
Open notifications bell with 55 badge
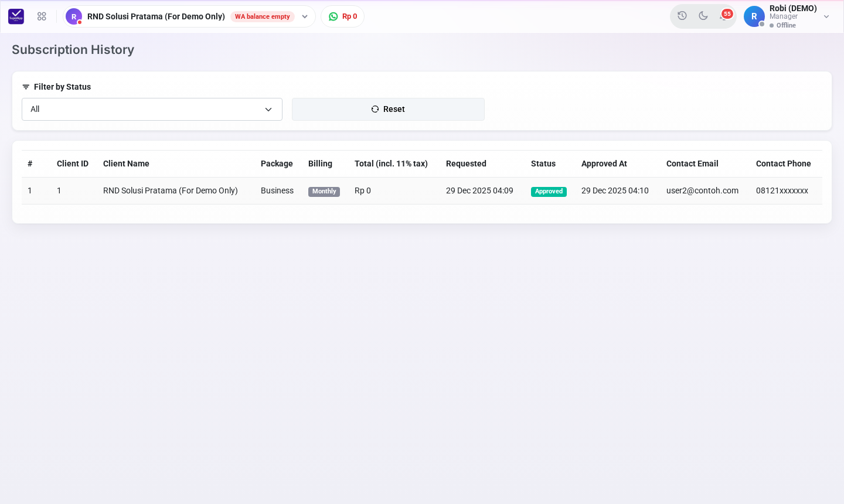(725, 15)
